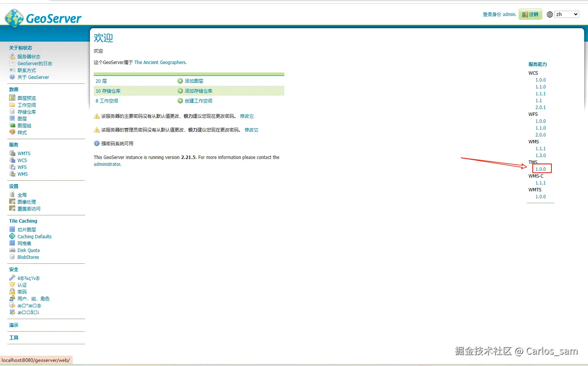
Task: Open WMS 1.3.0 capabilities link
Action: click(540, 156)
